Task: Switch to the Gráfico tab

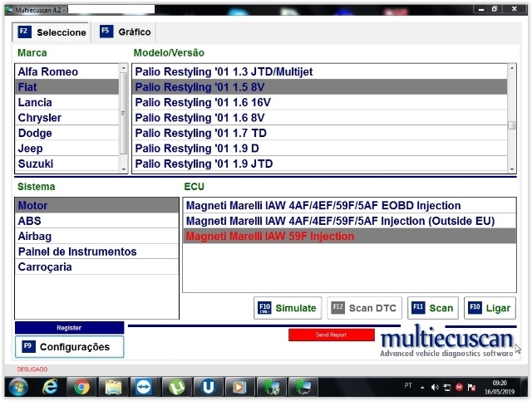Action: click(x=126, y=32)
